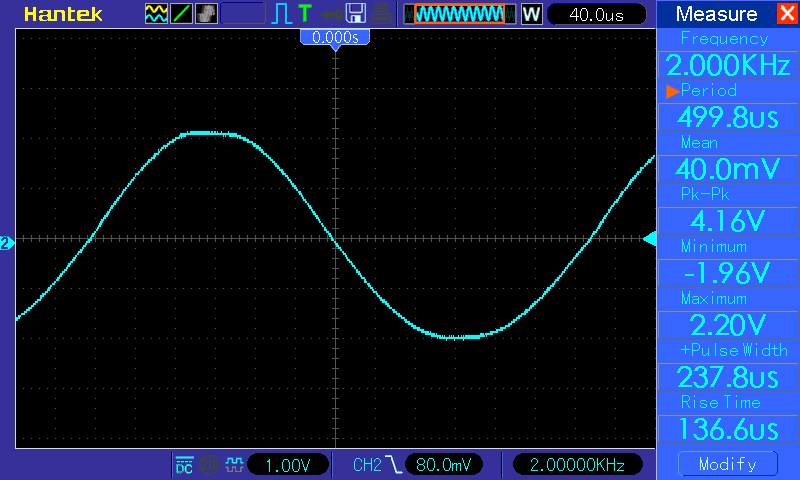Select the Period measurement item
800x480 pixels.
pos(709,90)
